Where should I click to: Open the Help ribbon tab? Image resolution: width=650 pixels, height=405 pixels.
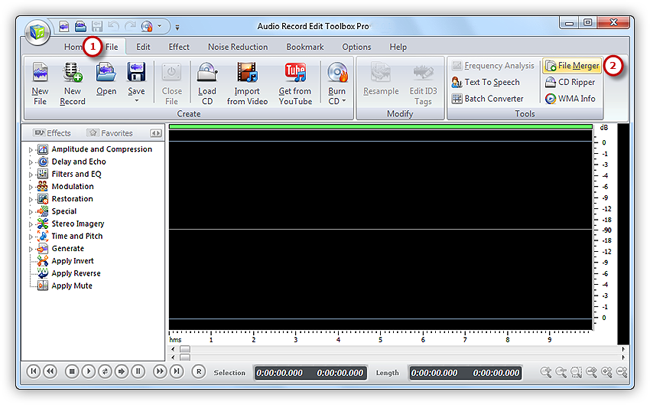point(398,47)
